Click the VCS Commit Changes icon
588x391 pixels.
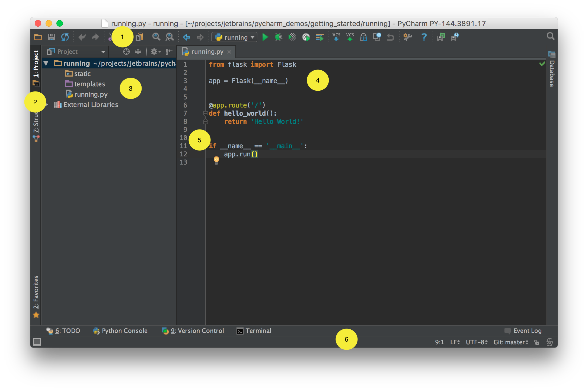click(350, 37)
